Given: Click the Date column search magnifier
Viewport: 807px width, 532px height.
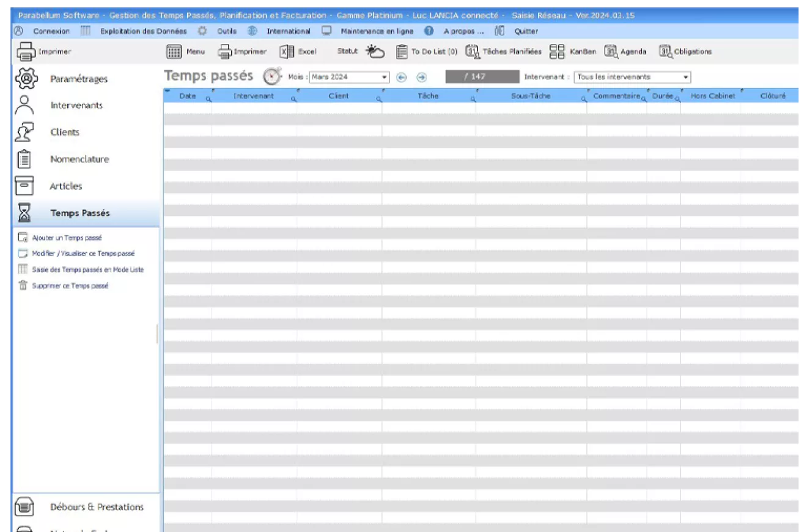Looking at the screenshot, I should tap(208, 98).
